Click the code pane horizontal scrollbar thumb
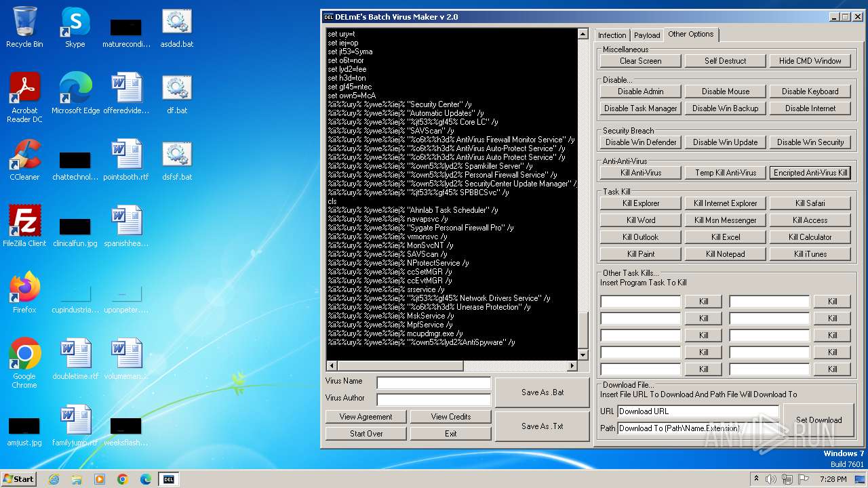868x488 pixels. [x=400, y=366]
